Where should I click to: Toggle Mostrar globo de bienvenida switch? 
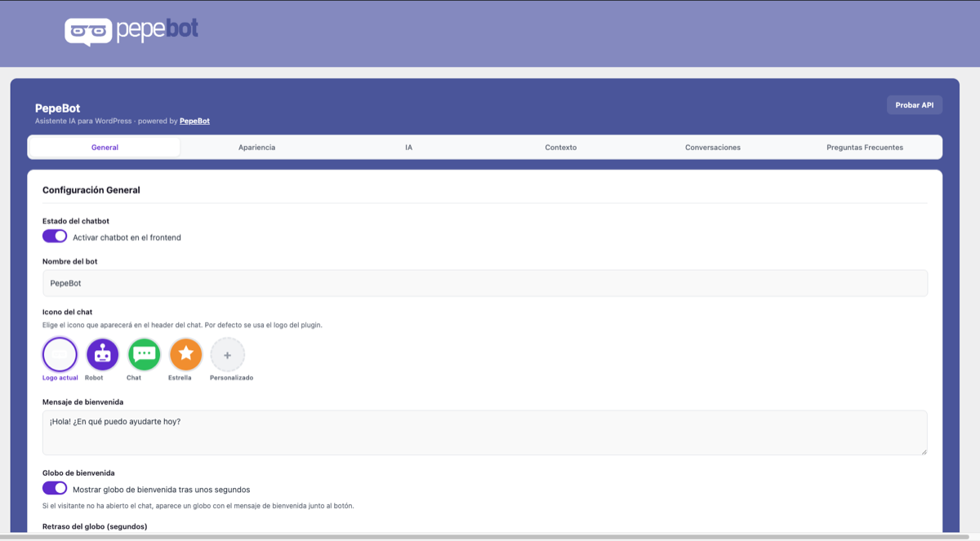[55, 489]
